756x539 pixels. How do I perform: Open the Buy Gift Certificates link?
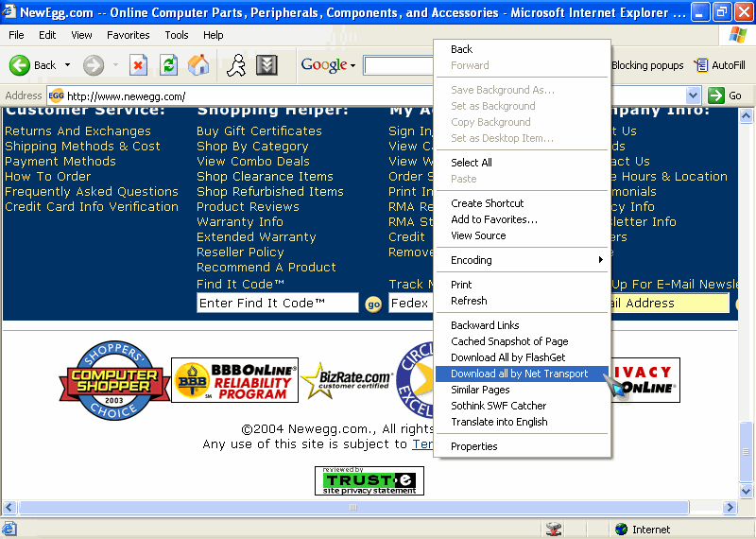pyautogui.click(x=259, y=131)
